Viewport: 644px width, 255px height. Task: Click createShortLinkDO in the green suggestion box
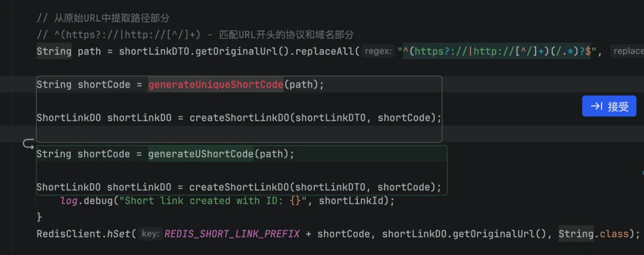[239, 188]
